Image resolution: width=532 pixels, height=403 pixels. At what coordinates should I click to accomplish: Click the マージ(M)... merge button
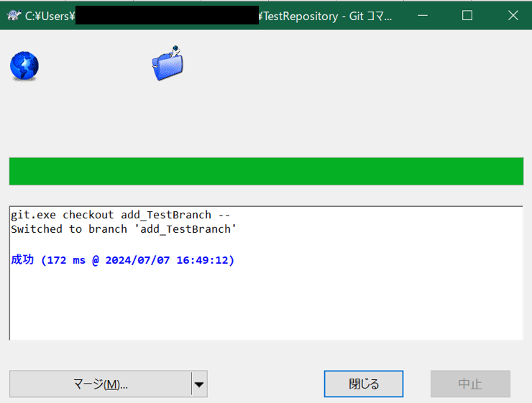pyautogui.click(x=101, y=384)
